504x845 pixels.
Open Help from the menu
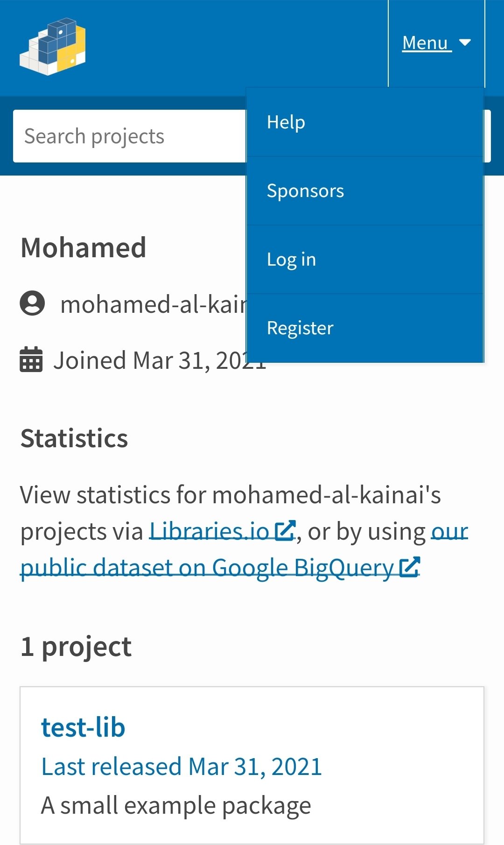tap(286, 122)
